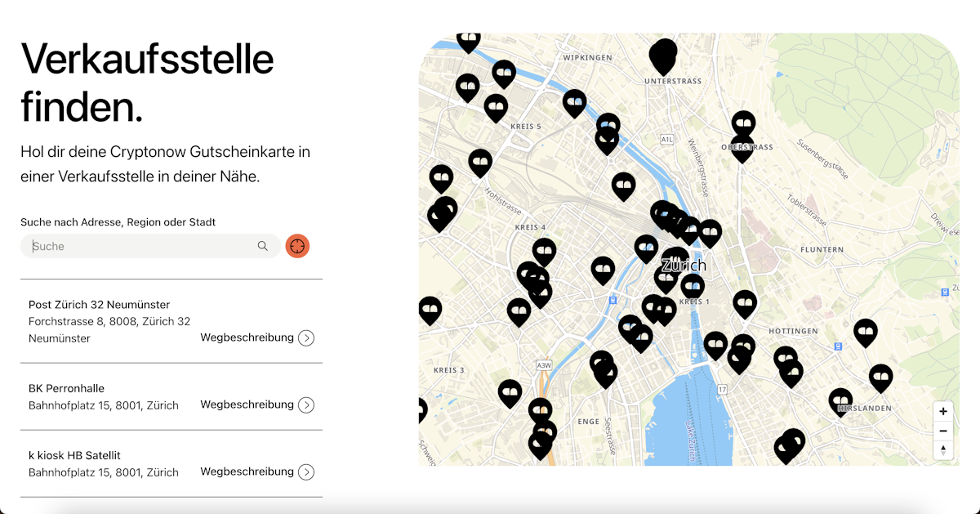Select the marker northeast of Hottingen label
Screen dimensions: 980x514
(x=866, y=333)
